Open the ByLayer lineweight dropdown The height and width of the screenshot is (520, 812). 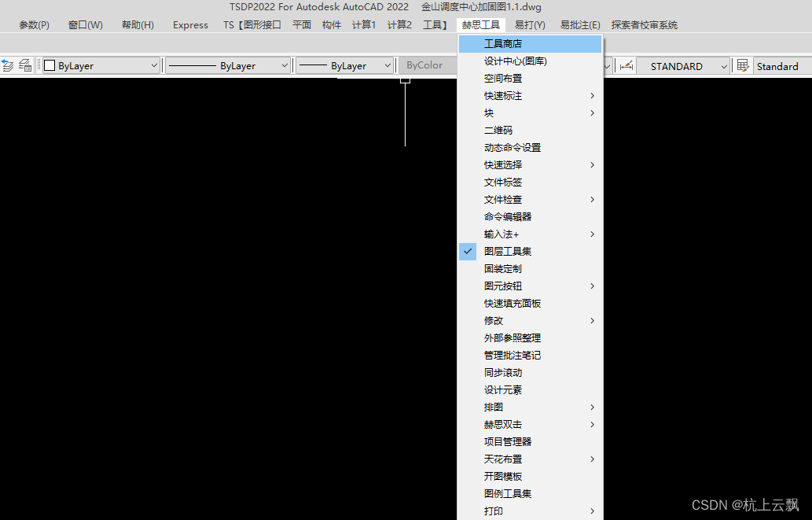(344, 66)
